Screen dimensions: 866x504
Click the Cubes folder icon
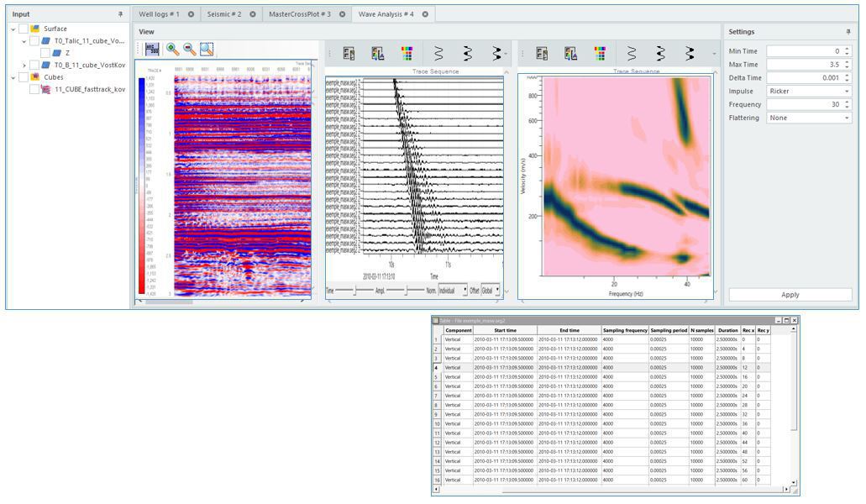[35, 77]
